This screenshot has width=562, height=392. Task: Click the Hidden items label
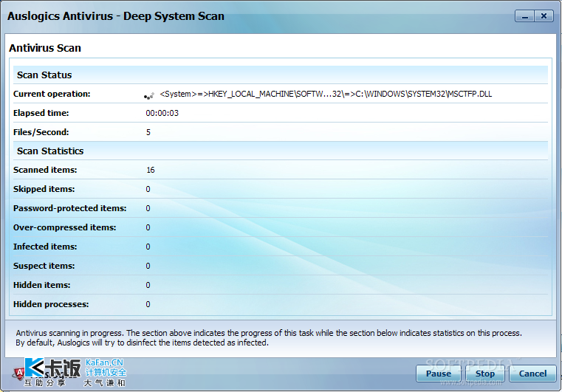[x=42, y=285]
